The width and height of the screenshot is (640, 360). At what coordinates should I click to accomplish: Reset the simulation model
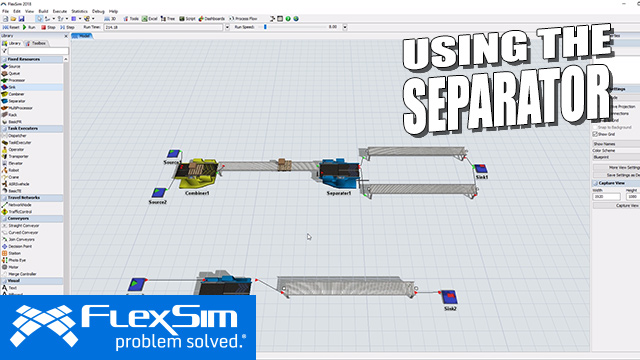(x=11, y=27)
